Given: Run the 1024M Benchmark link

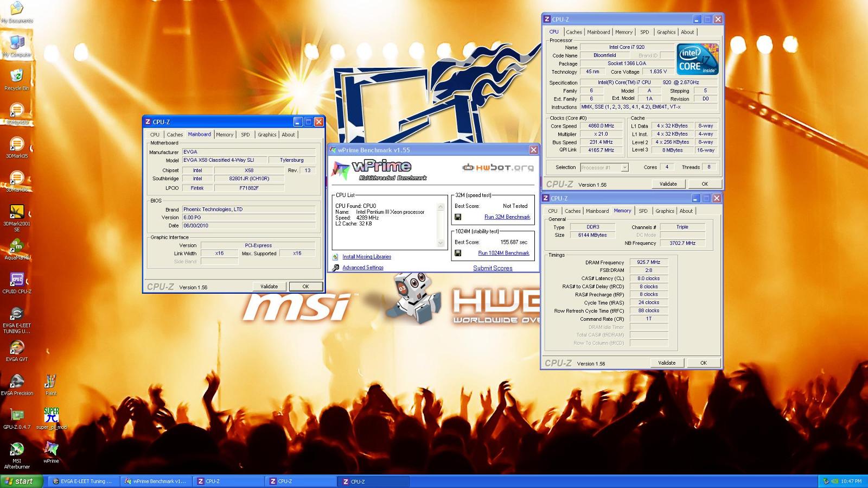Looking at the screenshot, I should click(x=503, y=253).
